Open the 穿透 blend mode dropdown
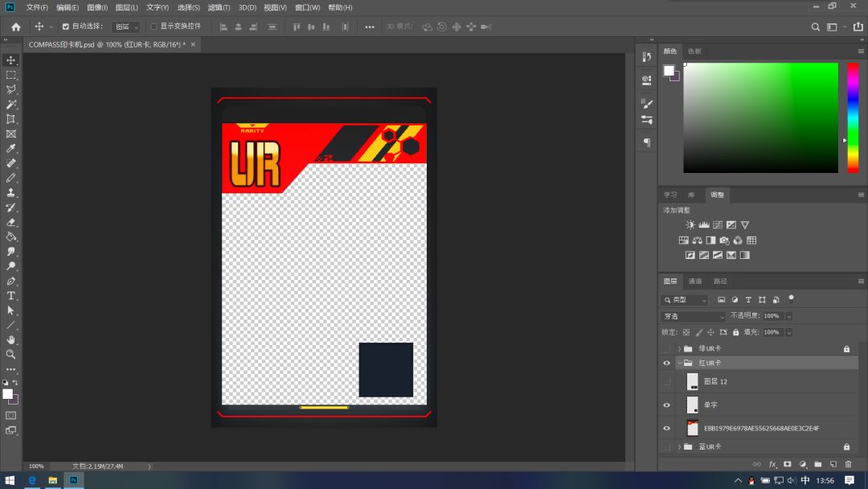This screenshot has height=489, width=868. point(693,316)
